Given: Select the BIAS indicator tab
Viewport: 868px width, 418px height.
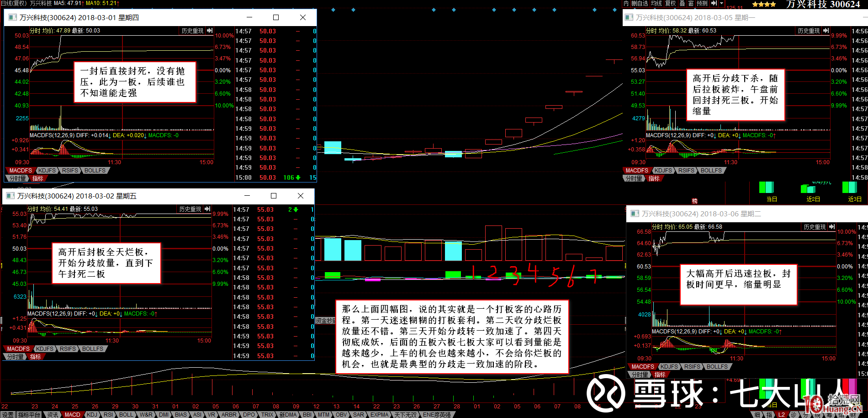Looking at the screenshot, I should point(181,415).
